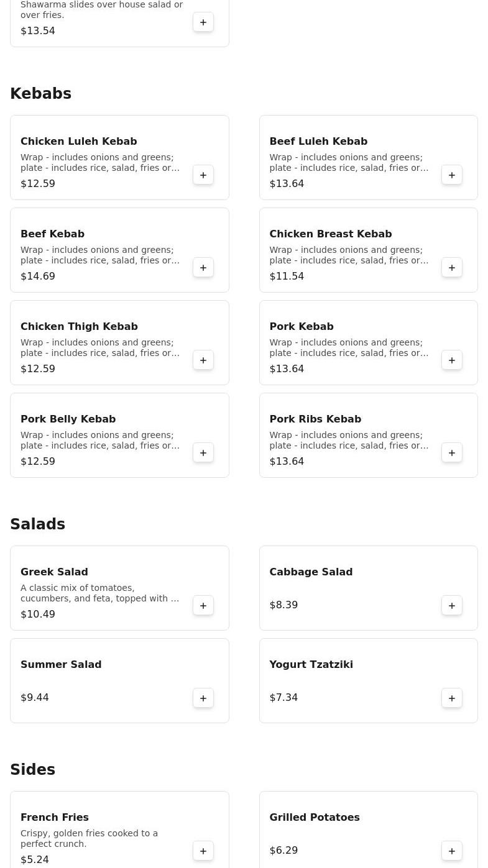
Task: Add Greek Salad using plus button
Action: (x=203, y=606)
